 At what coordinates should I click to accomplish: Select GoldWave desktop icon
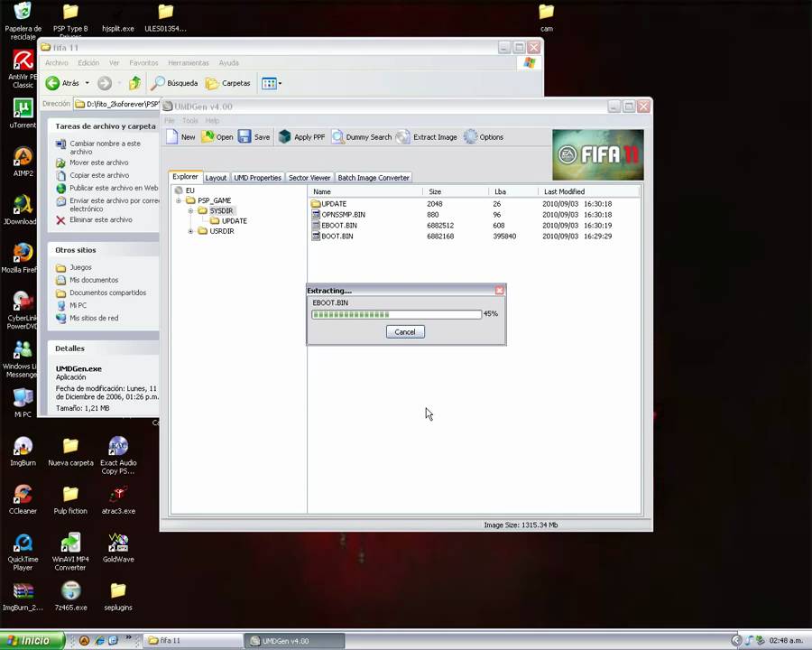tap(118, 548)
